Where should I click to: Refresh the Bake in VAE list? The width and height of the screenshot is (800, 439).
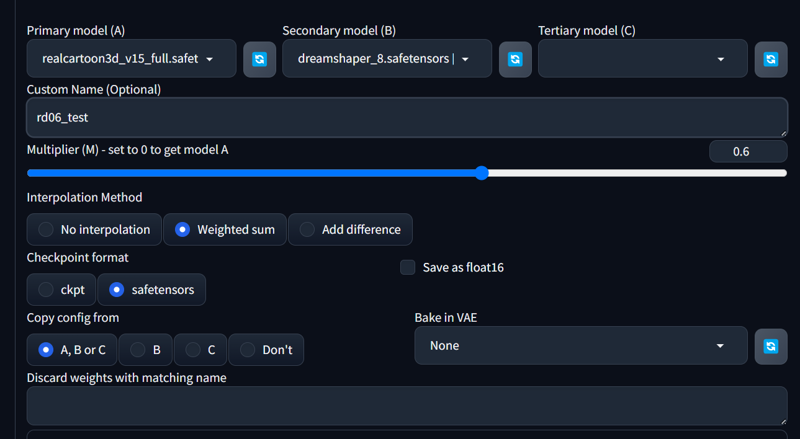pyautogui.click(x=771, y=347)
